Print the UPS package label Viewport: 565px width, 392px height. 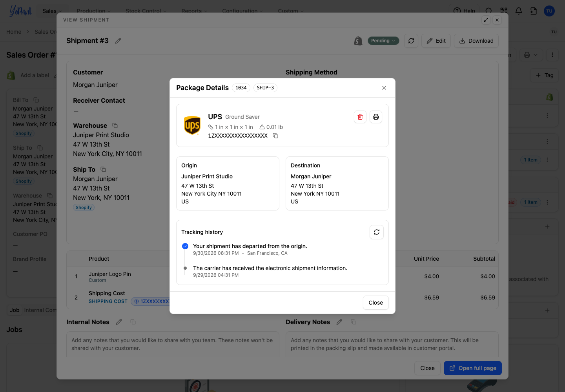(376, 117)
